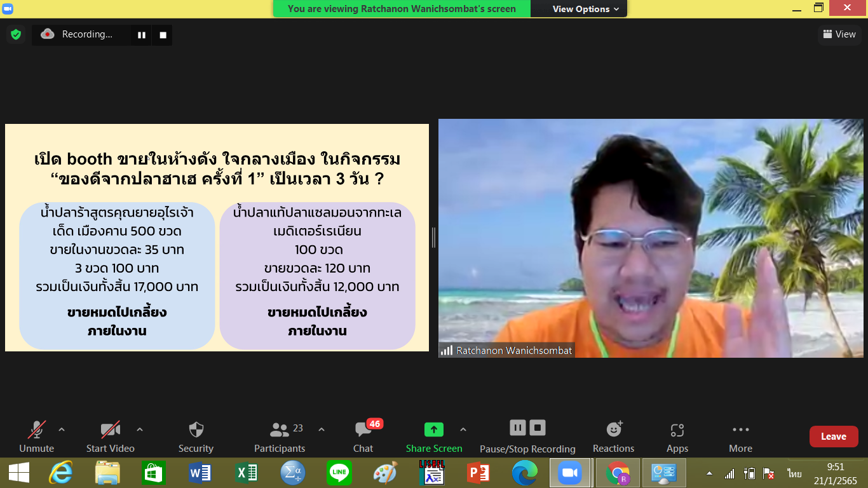
Task: Leave the meeting
Action: pyautogui.click(x=833, y=437)
